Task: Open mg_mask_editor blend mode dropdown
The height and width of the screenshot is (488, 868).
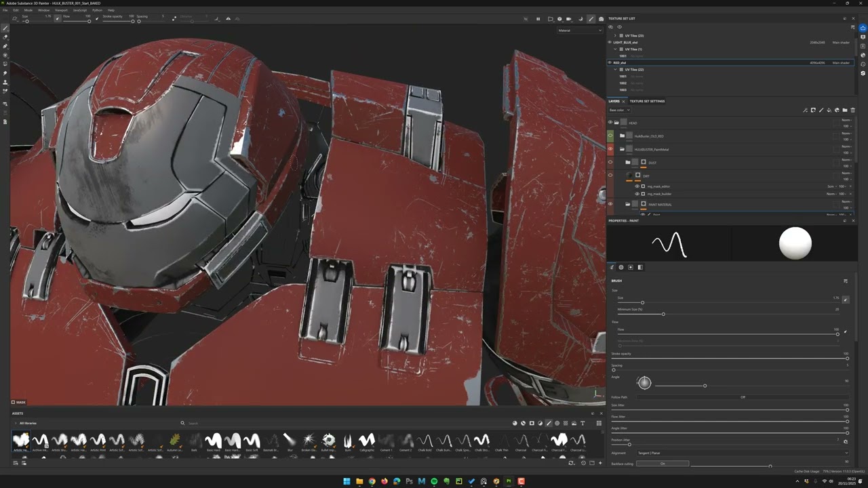Action: point(831,186)
